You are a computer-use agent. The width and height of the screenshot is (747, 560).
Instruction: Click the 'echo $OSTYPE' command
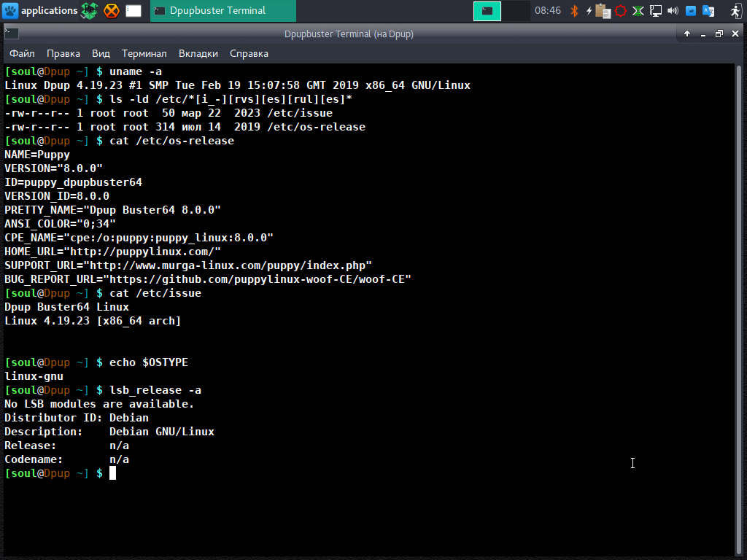click(149, 362)
